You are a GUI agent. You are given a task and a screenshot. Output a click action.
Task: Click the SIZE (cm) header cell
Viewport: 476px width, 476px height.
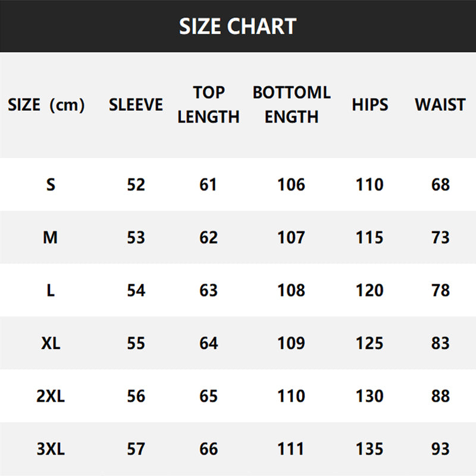click(46, 105)
